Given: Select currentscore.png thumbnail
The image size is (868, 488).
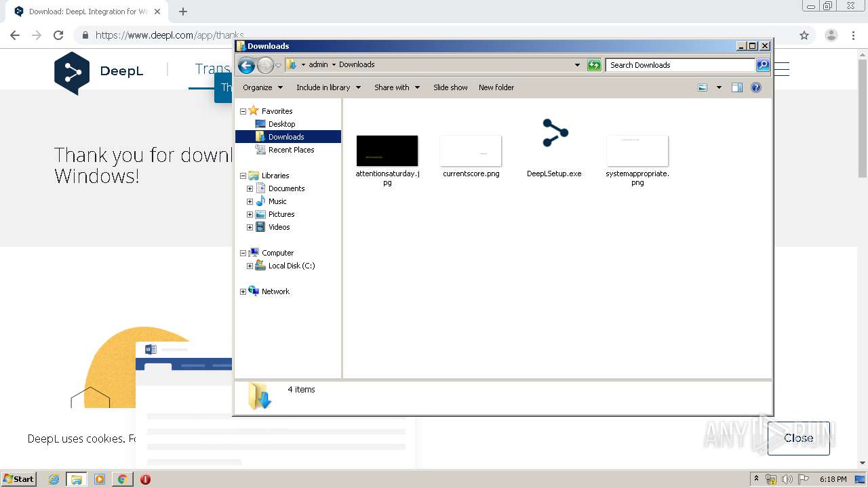Looking at the screenshot, I should (x=471, y=150).
